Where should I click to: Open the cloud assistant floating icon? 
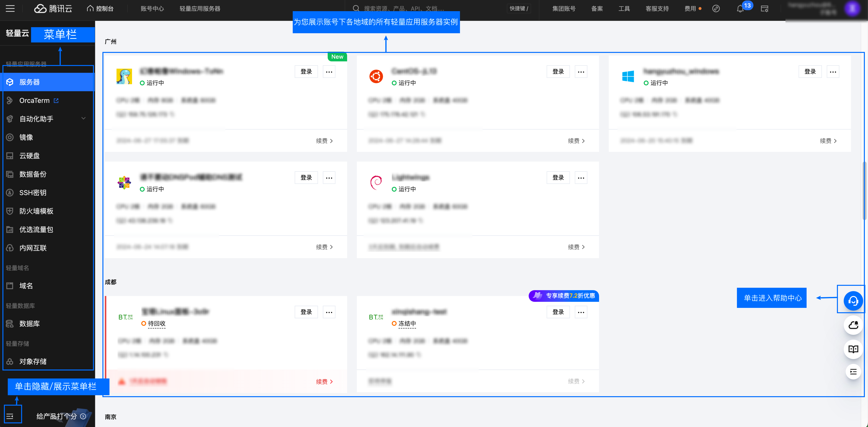point(853,325)
